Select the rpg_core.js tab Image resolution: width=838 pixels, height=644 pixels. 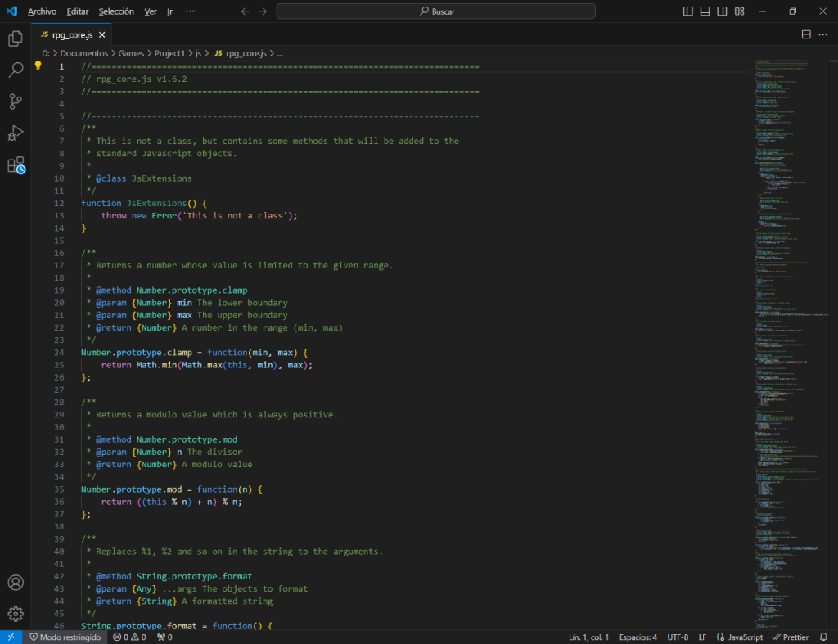(72, 34)
